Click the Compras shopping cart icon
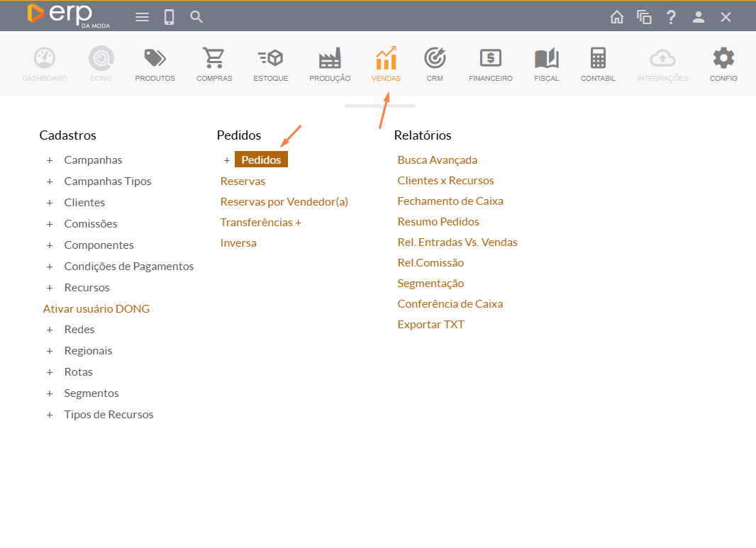756x548 pixels. 214,58
